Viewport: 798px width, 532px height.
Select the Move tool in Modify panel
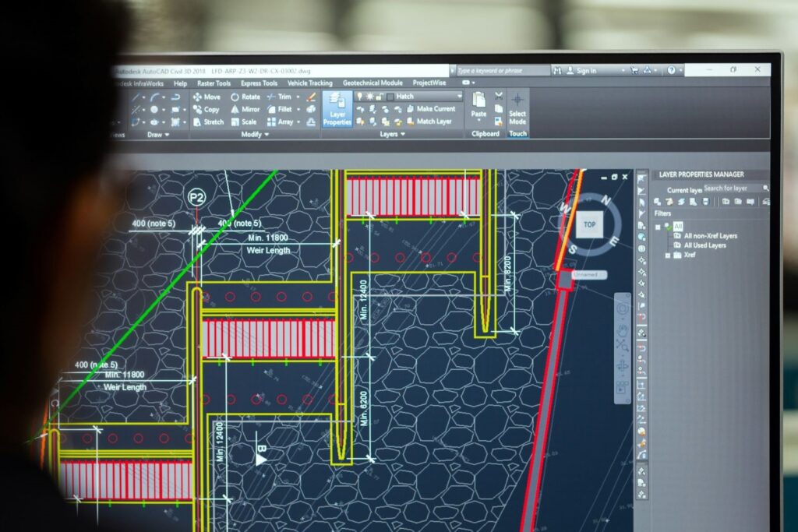(207, 97)
